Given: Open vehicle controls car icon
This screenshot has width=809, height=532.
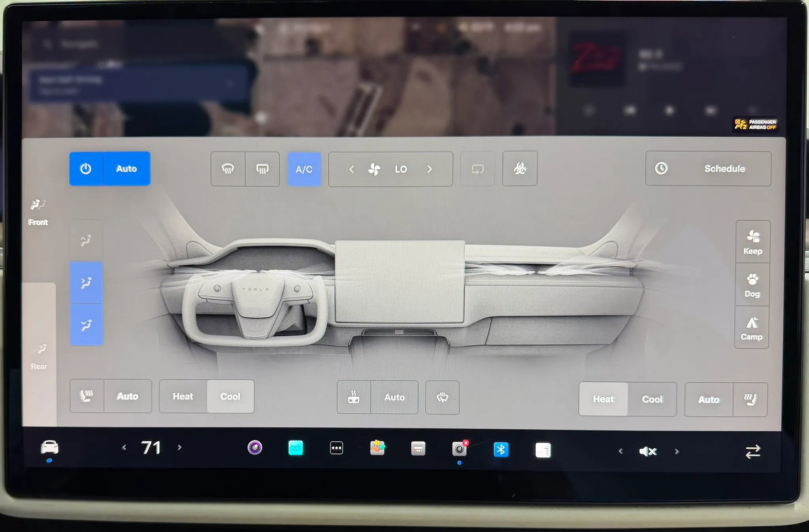Looking at the screenshot, I should (x=49, y=448).
